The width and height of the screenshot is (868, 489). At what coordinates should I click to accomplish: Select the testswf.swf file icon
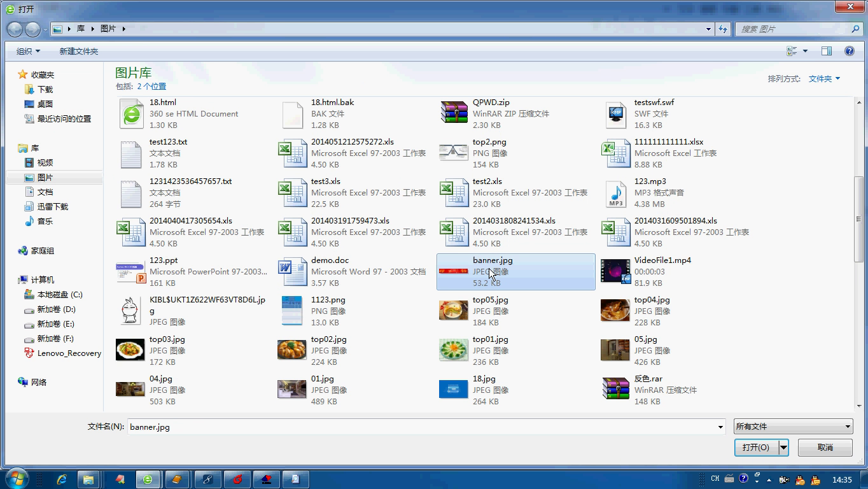click(616, 115)
